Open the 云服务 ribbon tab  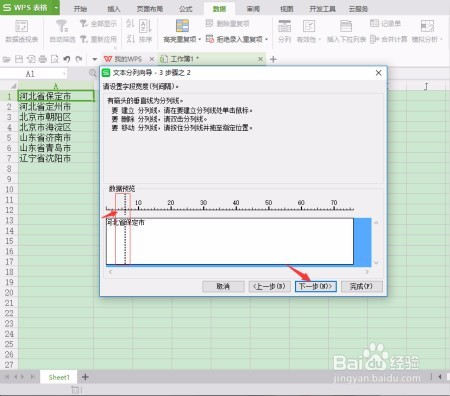click(358, 9)
